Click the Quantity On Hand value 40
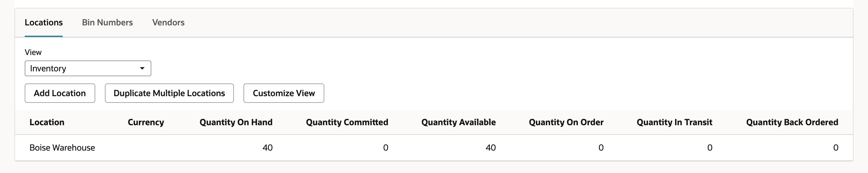The image size is (868, 173). click(268, 148)
